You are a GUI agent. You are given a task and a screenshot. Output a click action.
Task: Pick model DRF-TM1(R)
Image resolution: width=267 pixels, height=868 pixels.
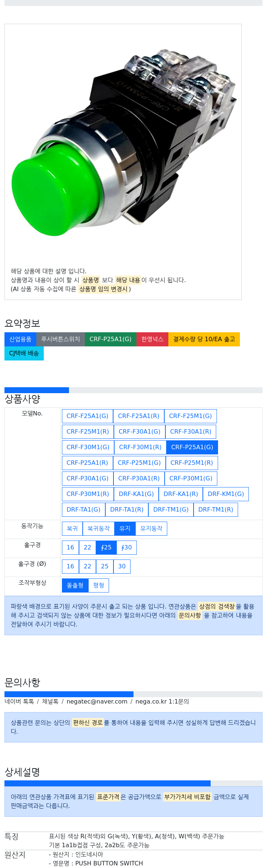pyautogui.click(x=215, y=510)
